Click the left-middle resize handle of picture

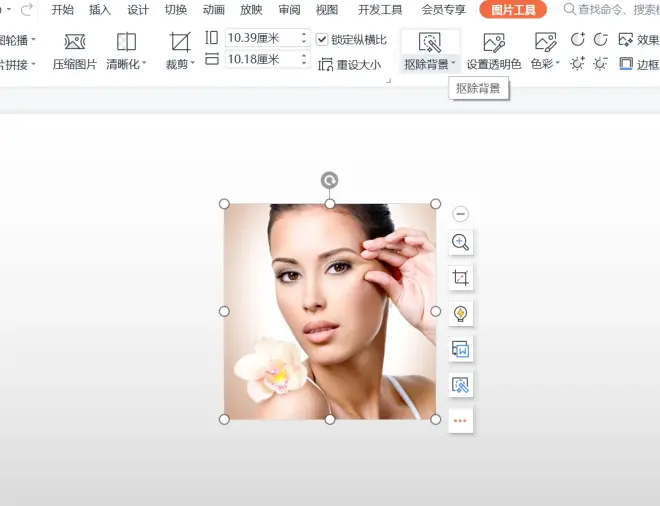pos(224,312)
